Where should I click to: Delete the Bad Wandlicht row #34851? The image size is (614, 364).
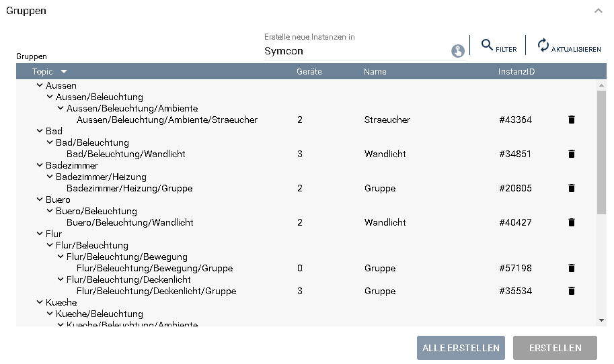tap(572, 154)
